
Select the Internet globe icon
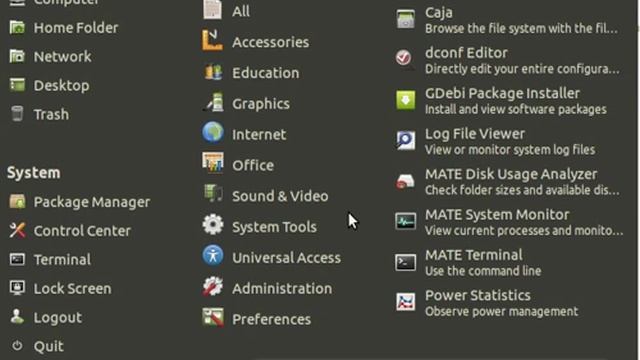[213, 132]
